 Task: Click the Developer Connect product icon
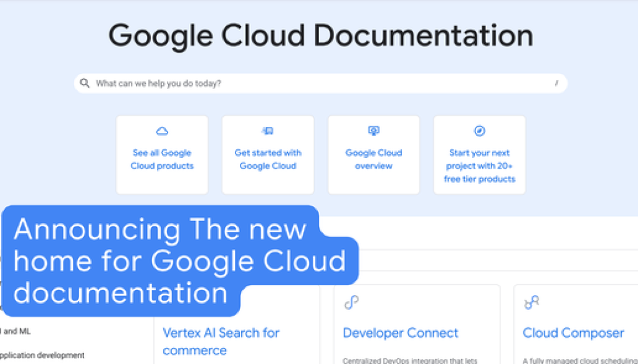pos(351,302)
